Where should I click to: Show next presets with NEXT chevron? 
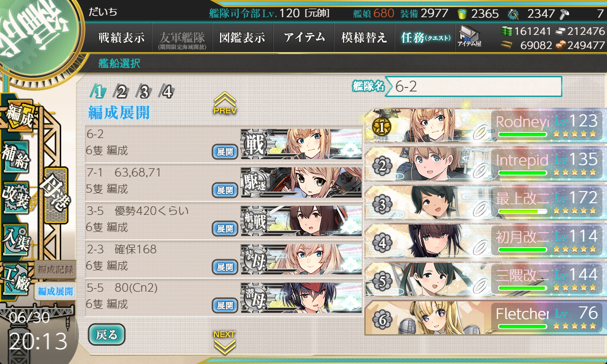pyautogui.click(x=224, y=342)
